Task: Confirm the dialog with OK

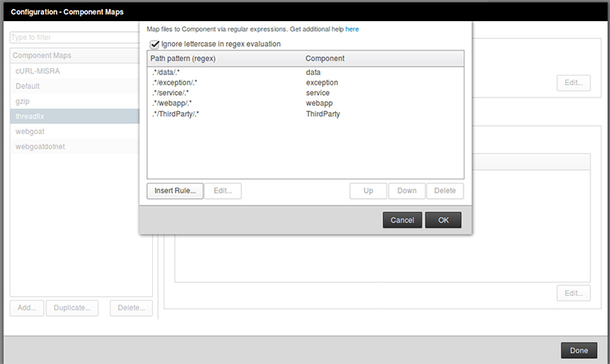Action: tap(443, 220)
